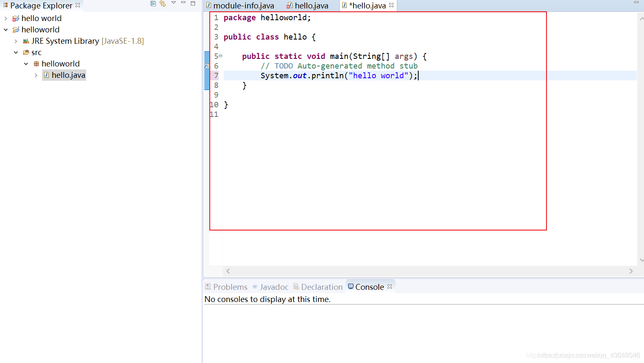Select the Package Explorer view tab
The height and width of the screenshot is (363, 644).
[41, 5]
